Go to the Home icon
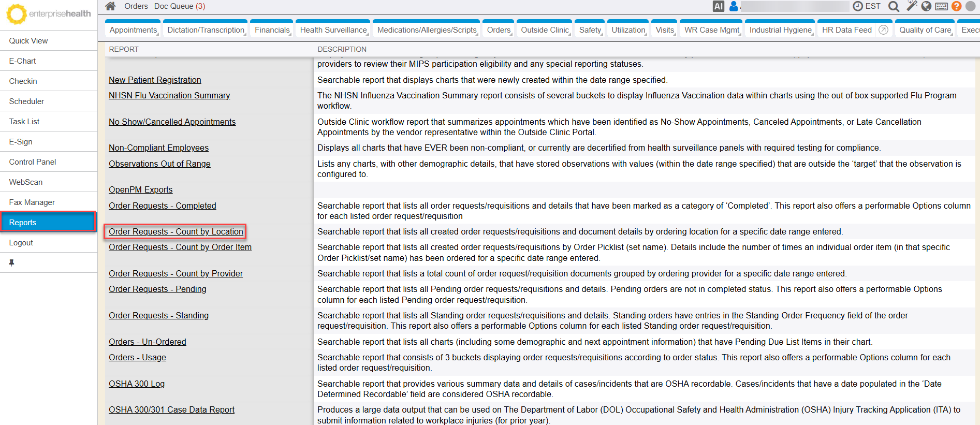The image size is (980, 425). pyautogui.click(x=110, y=6)
